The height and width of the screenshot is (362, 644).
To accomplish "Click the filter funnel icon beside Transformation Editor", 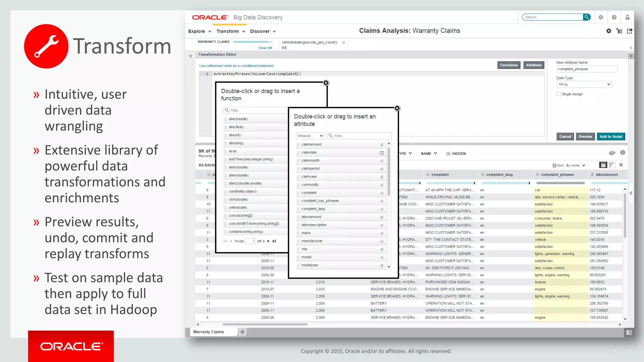I will click(190, 56).
